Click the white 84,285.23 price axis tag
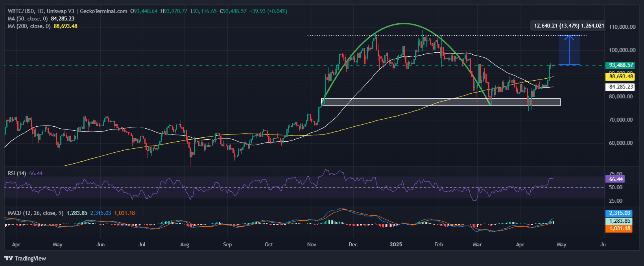 (620, 87)
